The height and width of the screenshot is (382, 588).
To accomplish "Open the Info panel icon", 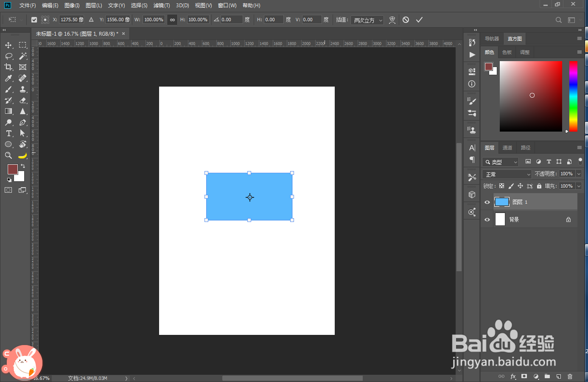I will click(472, 84).
